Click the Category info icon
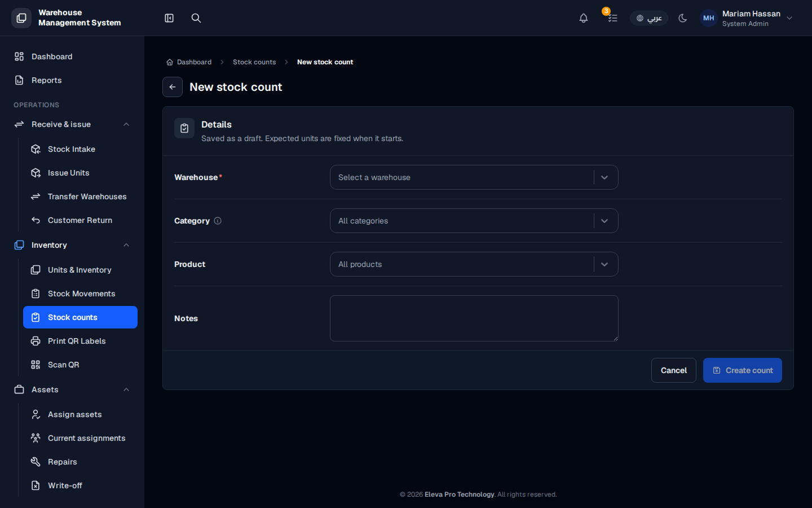Viewport: 812px width, 508px height. pos(218,221)
